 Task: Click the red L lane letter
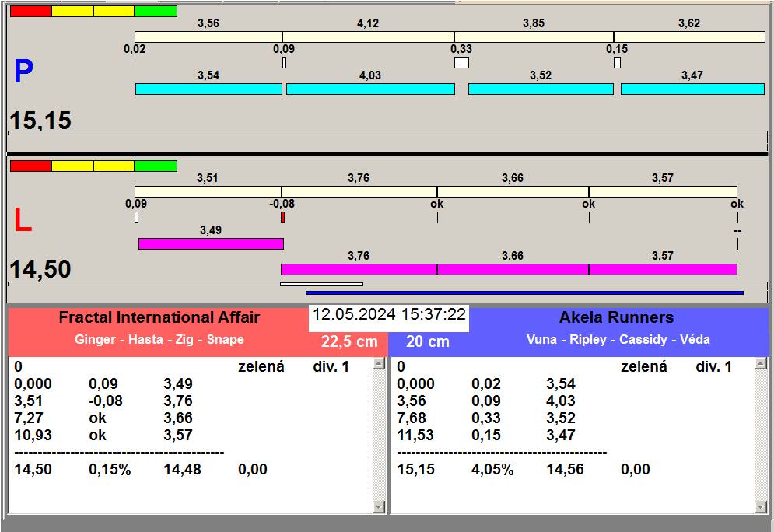[23, 220]
